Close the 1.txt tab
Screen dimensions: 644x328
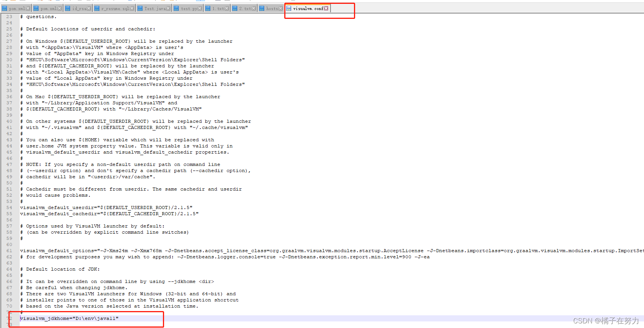tap(227, 8)
